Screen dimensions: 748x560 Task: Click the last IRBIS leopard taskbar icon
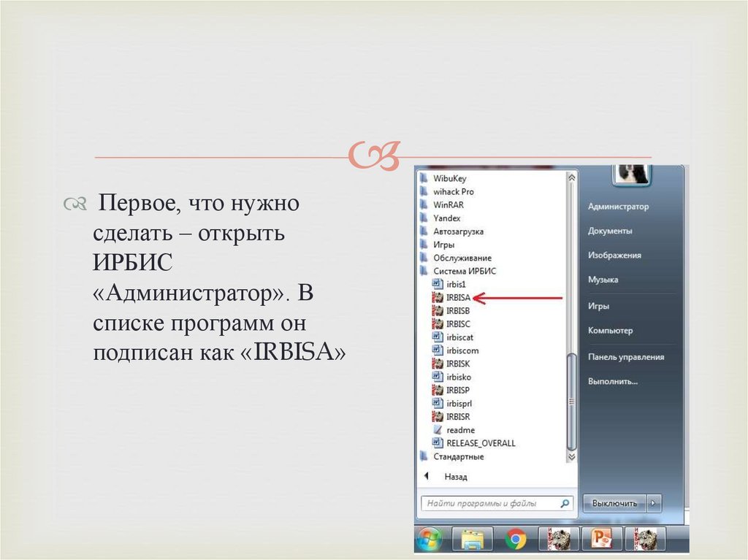[x=645, y=540]
